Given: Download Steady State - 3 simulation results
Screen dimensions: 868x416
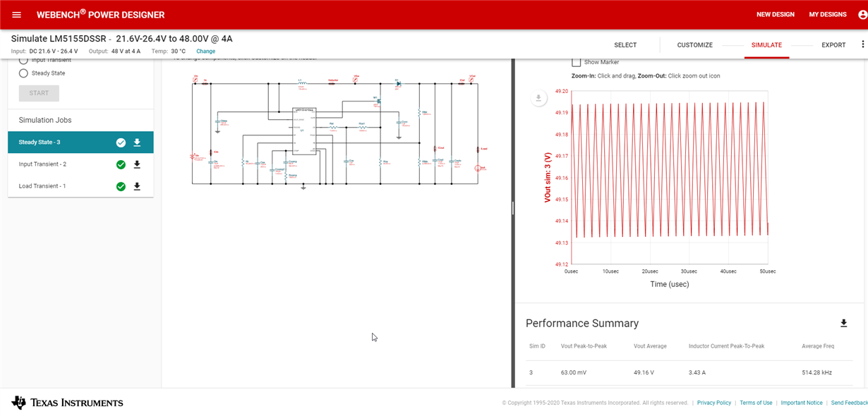Looking at the screenshot, I should pos(137,142).
